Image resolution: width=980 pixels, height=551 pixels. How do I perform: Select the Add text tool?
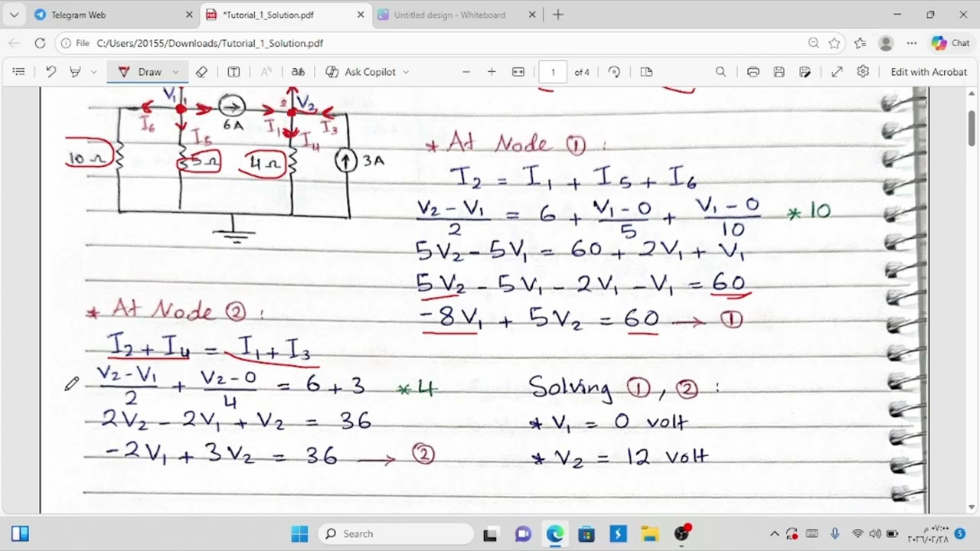[x=234, y=72]
